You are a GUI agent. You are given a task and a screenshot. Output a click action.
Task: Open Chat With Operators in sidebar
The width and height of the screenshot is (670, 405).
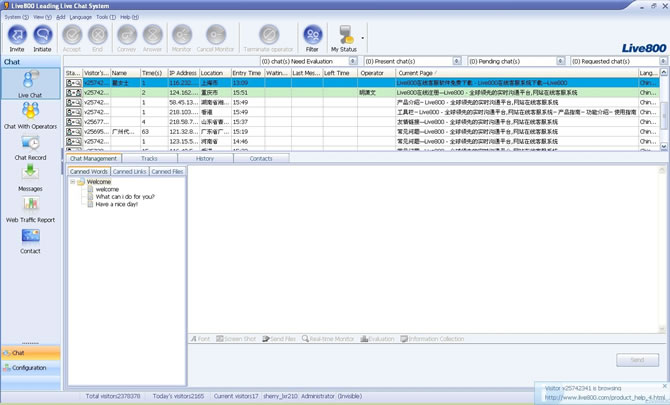[30, 115]
